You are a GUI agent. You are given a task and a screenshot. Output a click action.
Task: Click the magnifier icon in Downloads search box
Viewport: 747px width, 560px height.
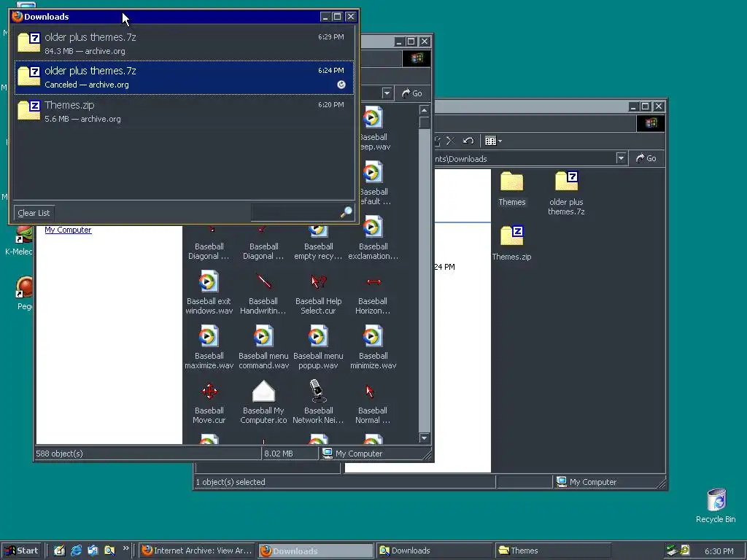click(x=347, y=212)
